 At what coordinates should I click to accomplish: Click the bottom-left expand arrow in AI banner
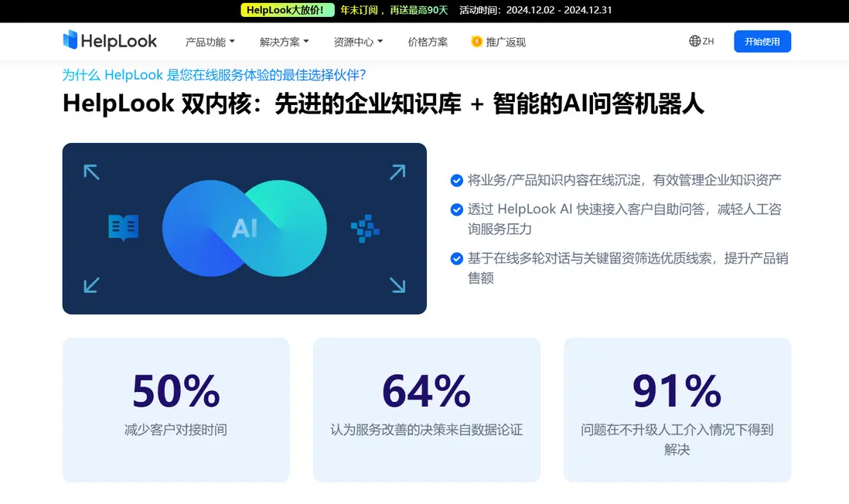[91, 284]
